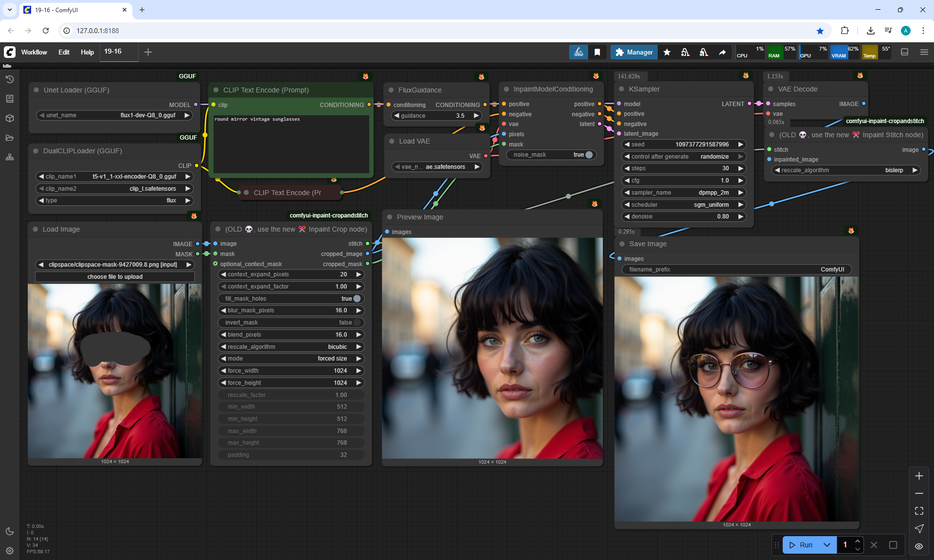Viewport: 934px width, 560px height.
Task: Toggle fill_mask_holes switch
Action: pos(357,299)
